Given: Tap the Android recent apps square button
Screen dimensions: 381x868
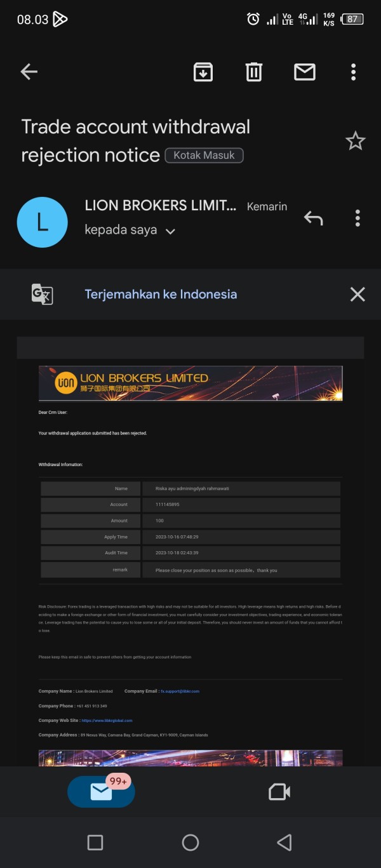Looking at the screenshot, I should coord(95,843).
